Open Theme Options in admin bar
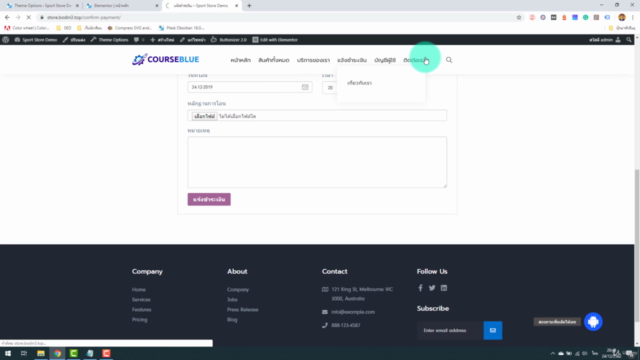This screenshot has height=360, width=640. pyautogui.click(x=109, y=40)
